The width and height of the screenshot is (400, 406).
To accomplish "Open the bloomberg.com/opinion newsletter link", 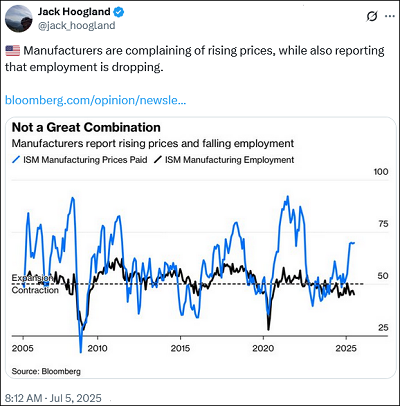I will pos(95,100).
